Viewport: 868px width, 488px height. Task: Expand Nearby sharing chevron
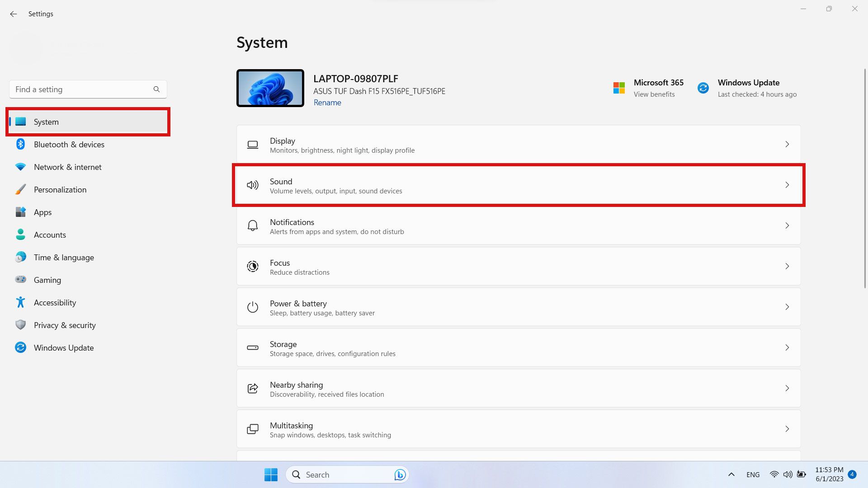[x=787, y=388]
